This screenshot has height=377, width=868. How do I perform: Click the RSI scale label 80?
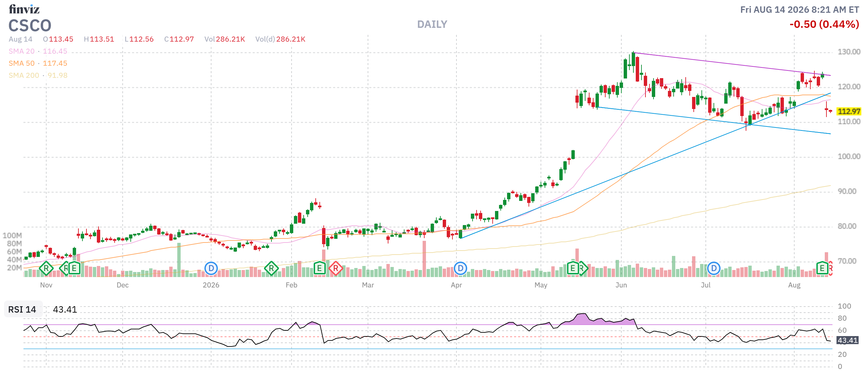pos(842,318)
